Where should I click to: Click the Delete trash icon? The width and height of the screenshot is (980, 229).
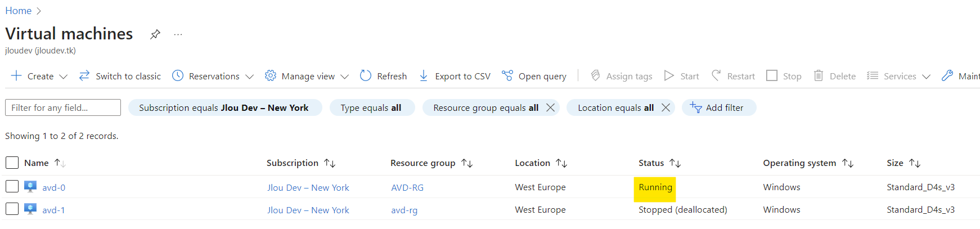[x=819, y=75]
